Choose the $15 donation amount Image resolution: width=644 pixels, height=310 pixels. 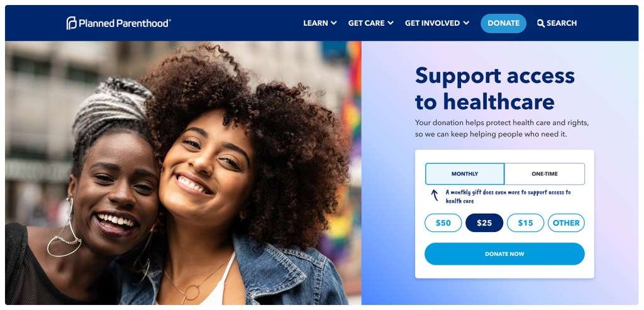(x=525, y=223)
